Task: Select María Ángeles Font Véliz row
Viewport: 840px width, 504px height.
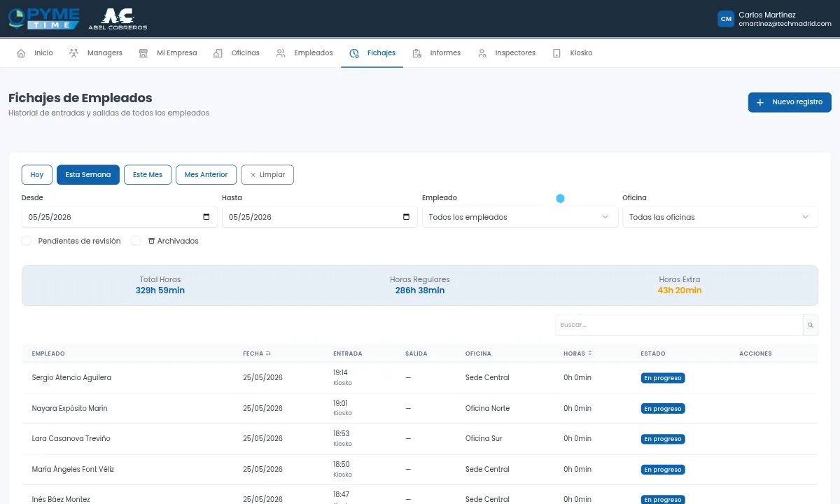Action: [420, 470]
